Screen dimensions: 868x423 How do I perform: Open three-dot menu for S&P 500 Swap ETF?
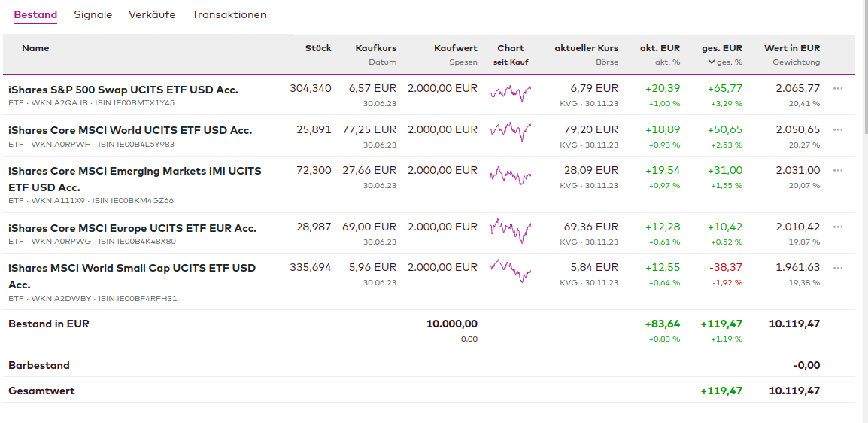(x=838, y=88)
